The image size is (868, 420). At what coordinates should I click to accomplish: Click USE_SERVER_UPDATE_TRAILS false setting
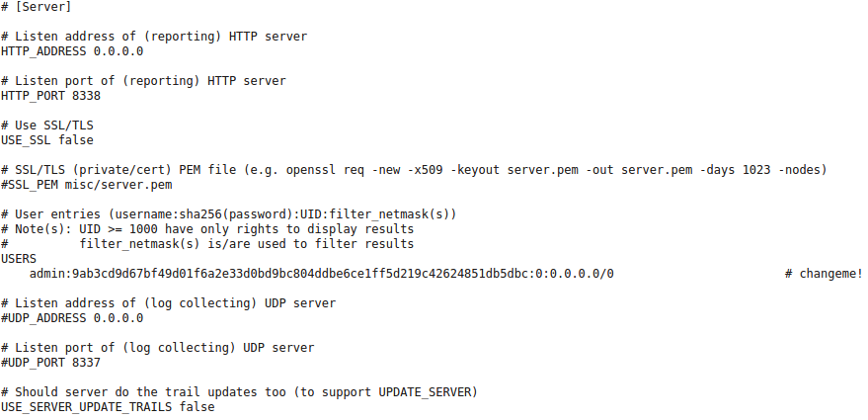pyautogui.click(x=108, y=407)
